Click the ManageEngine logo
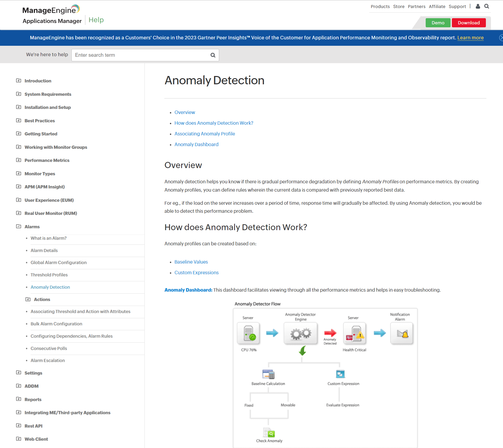Viewport: 503px width, 448px height. pos(51,10)
